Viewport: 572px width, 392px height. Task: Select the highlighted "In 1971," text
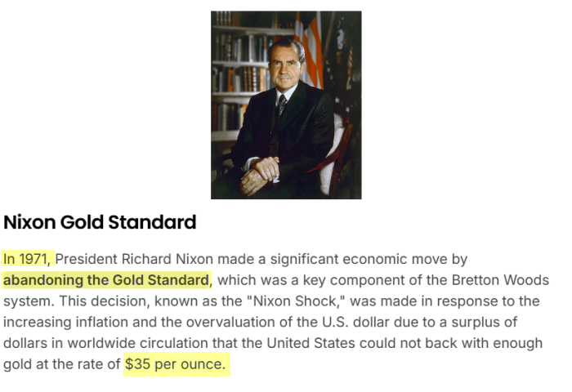tap(26, 259)
